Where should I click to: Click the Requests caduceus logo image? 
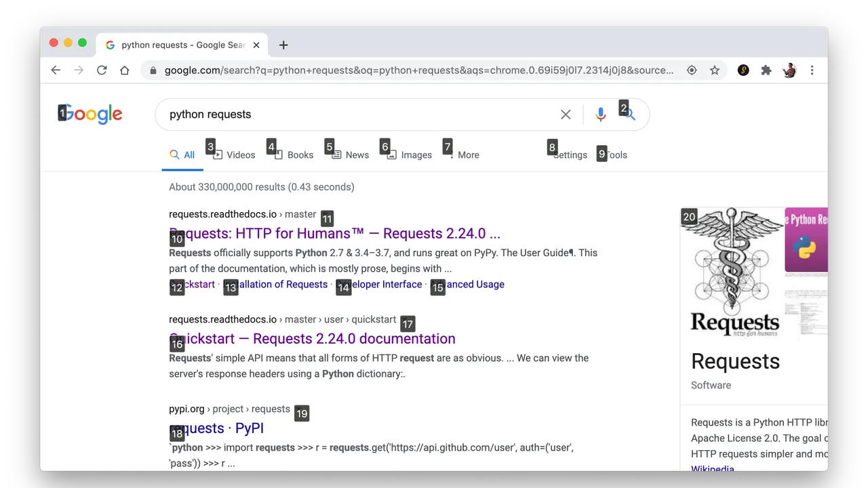732,272
